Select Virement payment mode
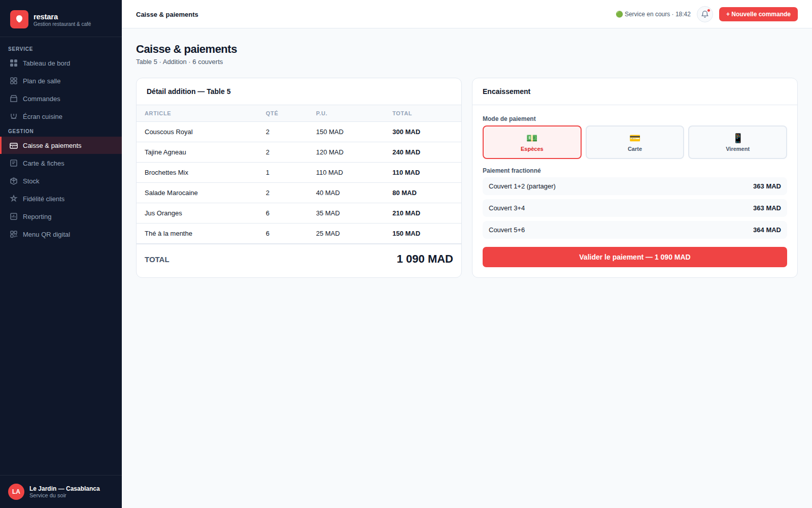This screenshot has width=812, height=508. tap(737, 142)
